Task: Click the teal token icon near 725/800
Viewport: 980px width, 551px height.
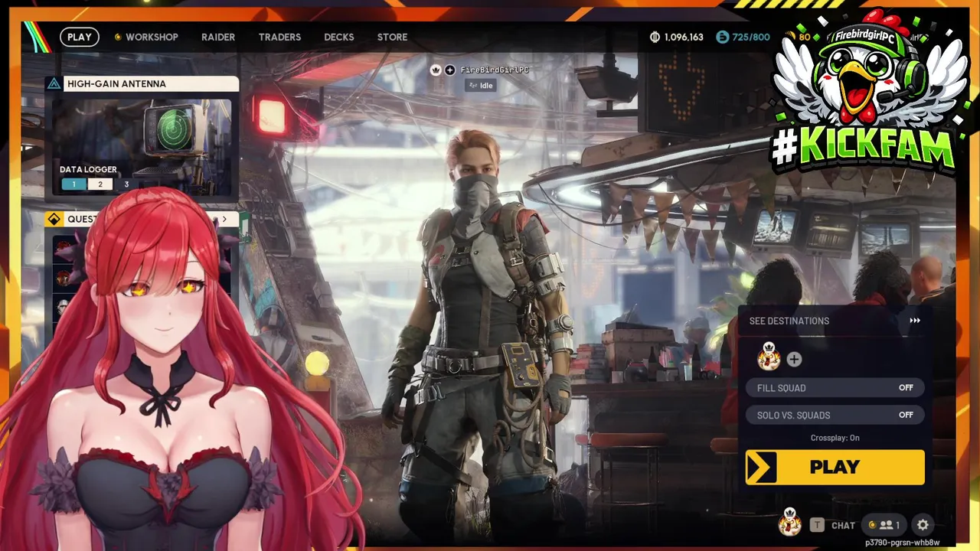Action: [x=723, y=37]
